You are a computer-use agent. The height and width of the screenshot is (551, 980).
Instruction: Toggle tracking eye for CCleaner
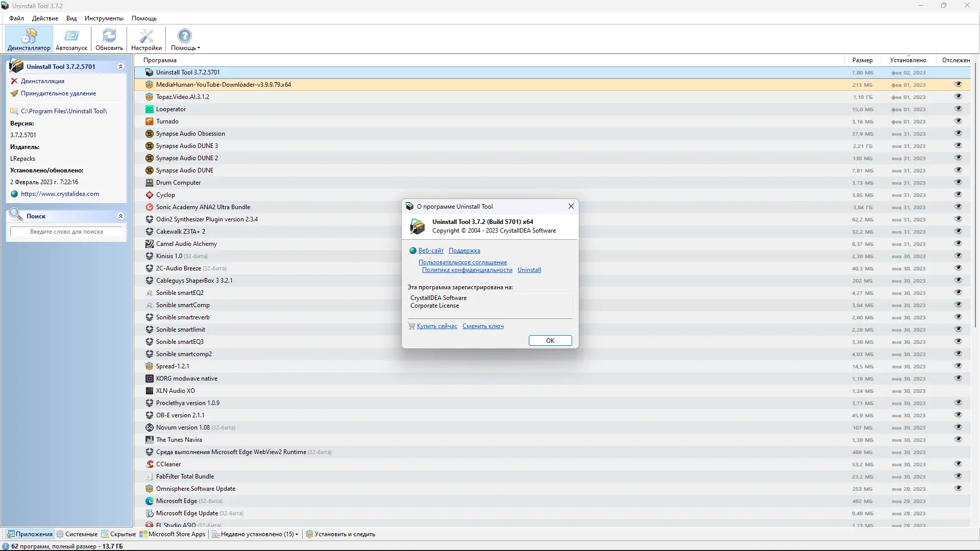coord(959,464)
